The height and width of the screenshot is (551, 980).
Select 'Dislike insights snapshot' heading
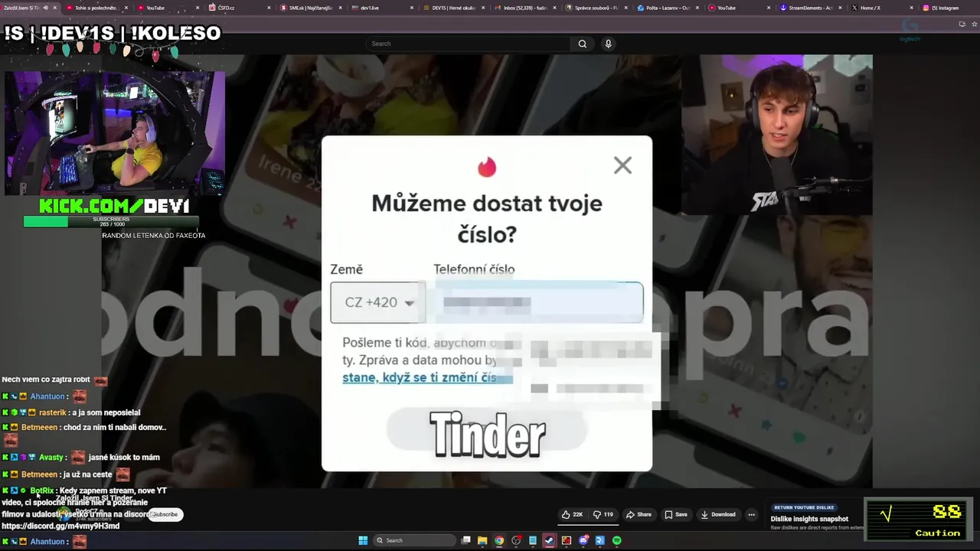pos(809,519)
